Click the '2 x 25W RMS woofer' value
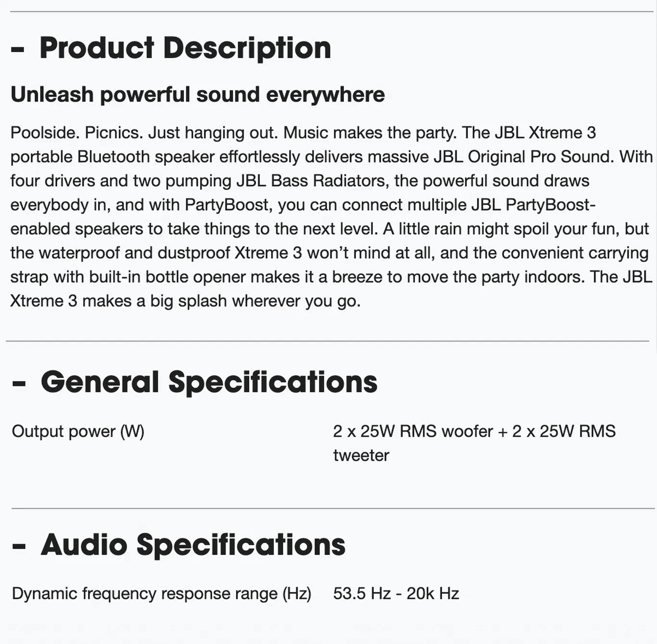Image resolution: width=657 pixels, height=644 pixels. [413, 431]
